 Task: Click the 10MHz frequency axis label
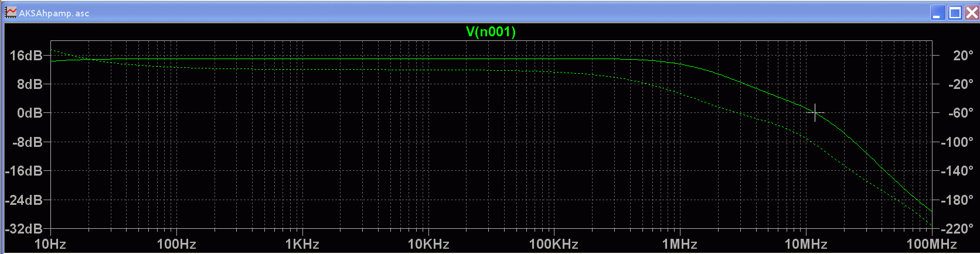tap(806, 244)
